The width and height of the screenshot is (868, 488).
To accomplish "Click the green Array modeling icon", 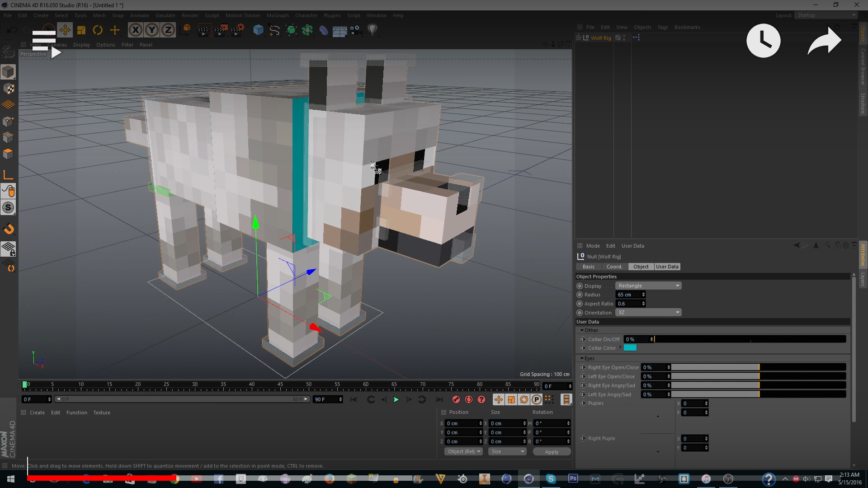I will point(307,30).
